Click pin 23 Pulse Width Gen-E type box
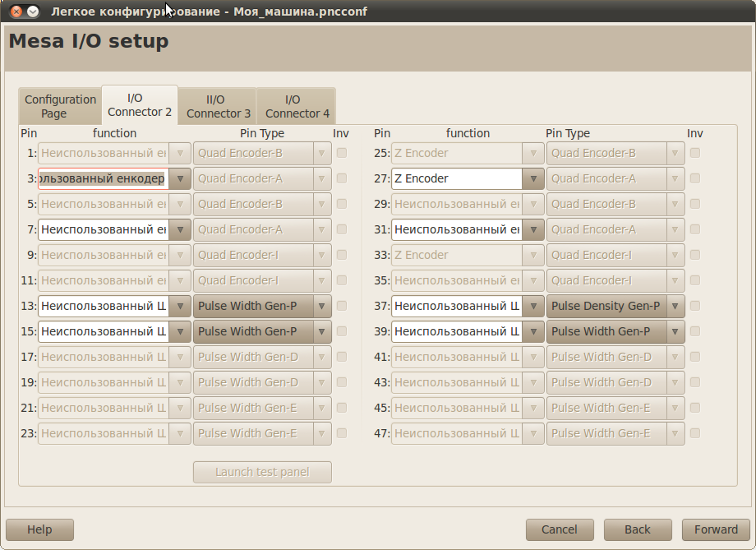 tap(262, 433)
